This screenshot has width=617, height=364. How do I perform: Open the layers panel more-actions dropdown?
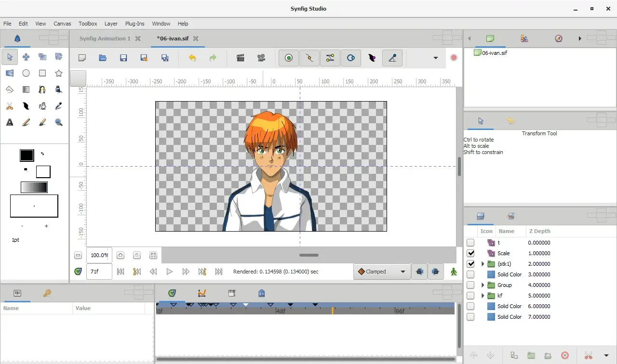(606, 356)
